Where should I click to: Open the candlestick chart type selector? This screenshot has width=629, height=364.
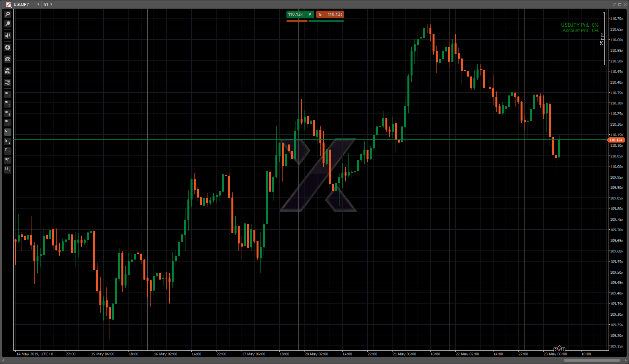tap(7, 36)
